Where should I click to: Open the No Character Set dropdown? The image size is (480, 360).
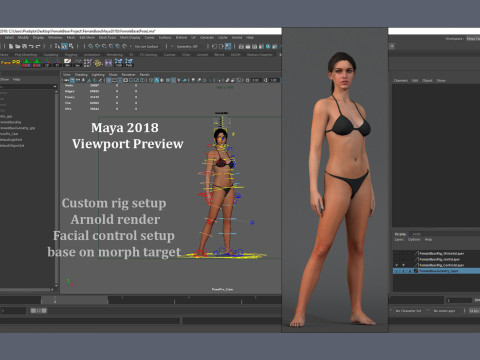point(408,311)
